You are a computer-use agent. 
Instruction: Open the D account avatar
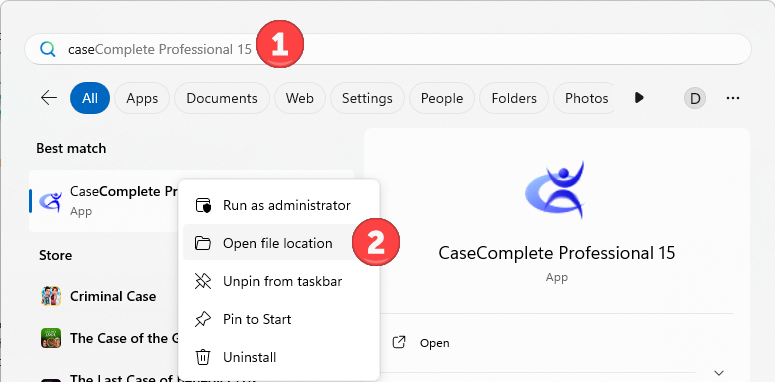pos(695,98)
